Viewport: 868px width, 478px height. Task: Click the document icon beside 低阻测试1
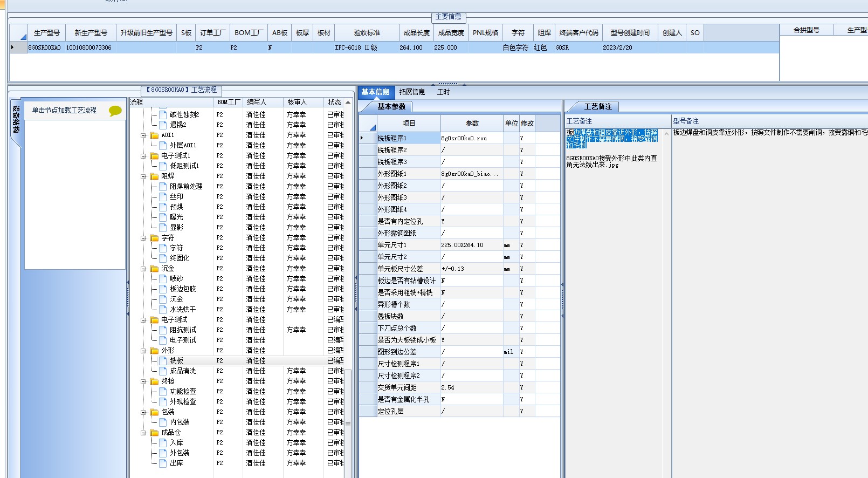163,166
